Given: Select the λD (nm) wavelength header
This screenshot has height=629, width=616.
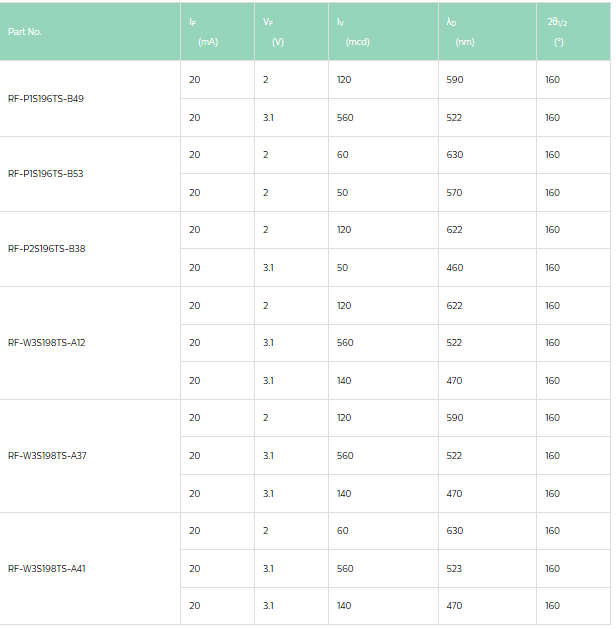Looking at the screenshot, I should tap(464, 31).
